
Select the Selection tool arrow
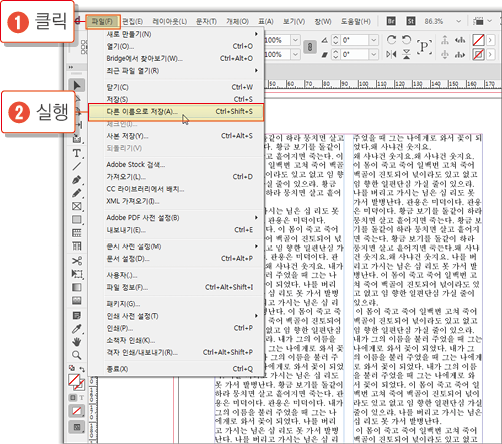(x=77, y=85)
